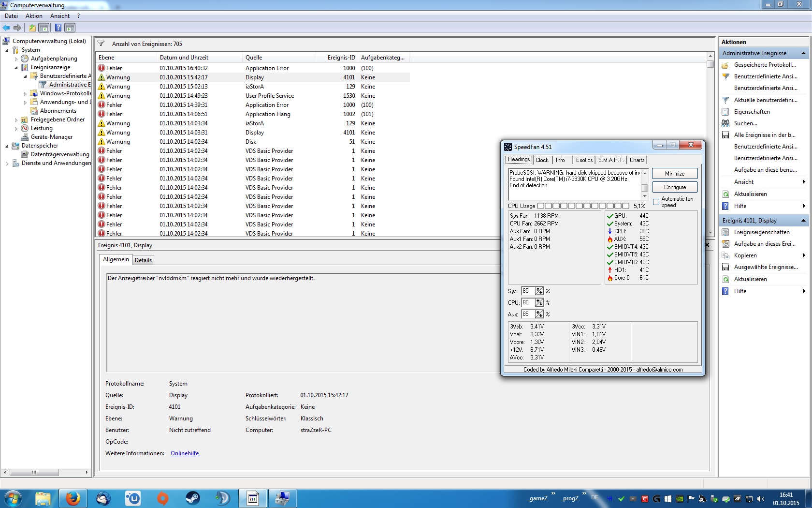Expand the Ansicht submenu arrow
812x508 pixels.
(803, 182)
